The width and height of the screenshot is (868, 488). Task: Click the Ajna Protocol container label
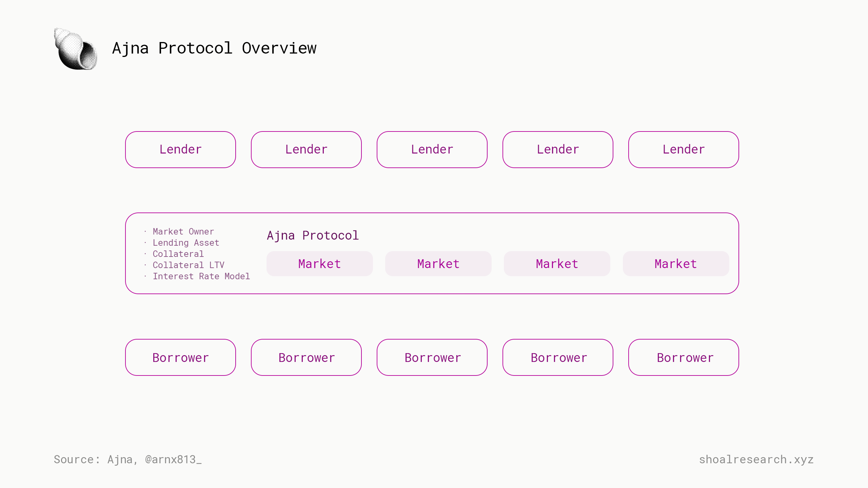(313, 236)
